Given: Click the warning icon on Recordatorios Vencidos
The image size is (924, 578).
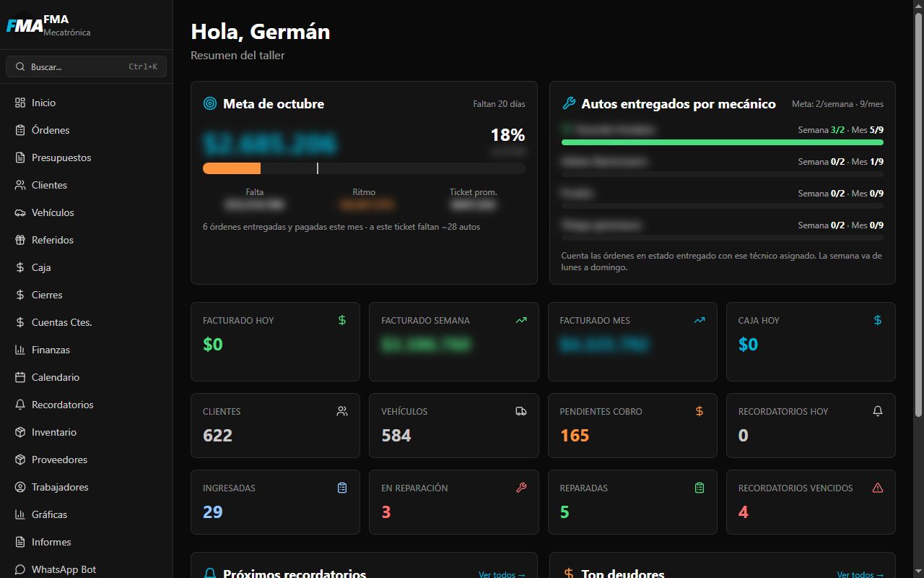Looking at the screenshot, I should click(x=878, y=488).
